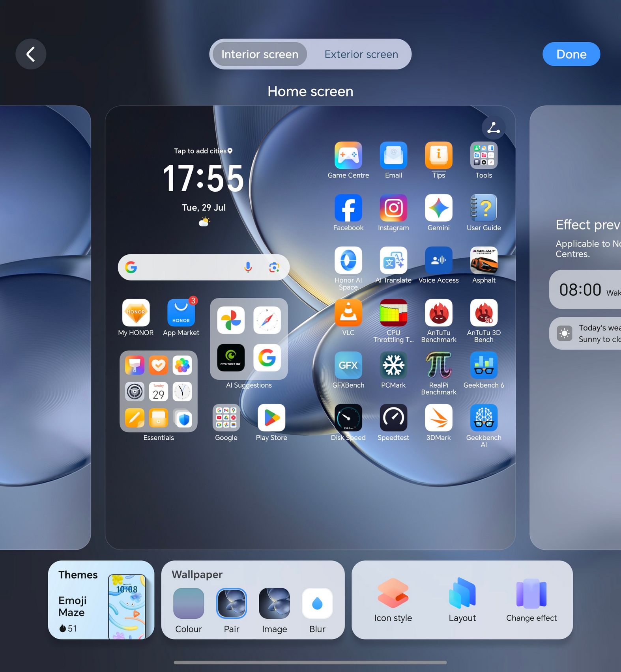This screenshot has width=621, height=672.
Task: Open the Play Store app
Action: click(271, 418)
